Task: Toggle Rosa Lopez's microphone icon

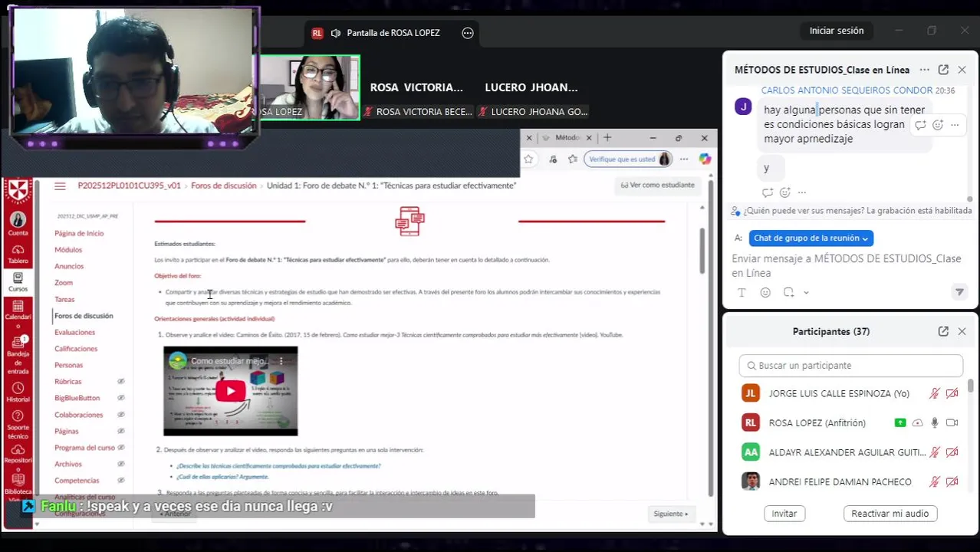Action: click(x=934, y=422)
